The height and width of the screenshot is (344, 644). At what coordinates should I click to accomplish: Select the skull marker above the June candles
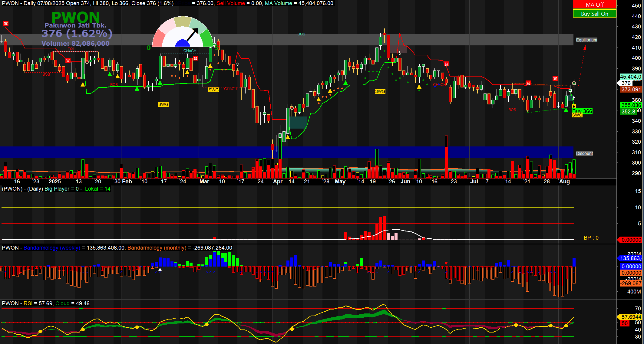447,64
